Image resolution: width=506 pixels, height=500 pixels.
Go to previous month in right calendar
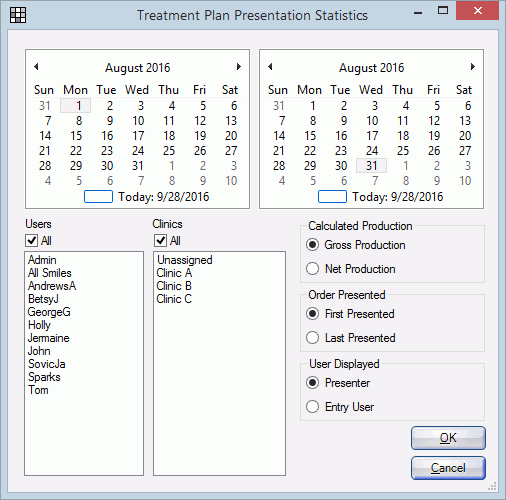(270, 67)
